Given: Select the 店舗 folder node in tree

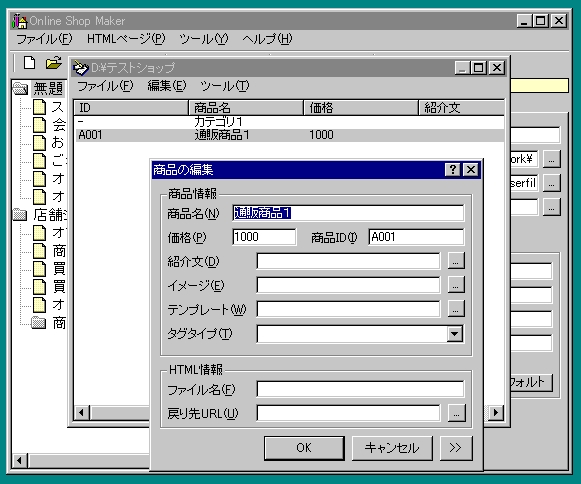Looking at the screenshot, I should 41,215.
